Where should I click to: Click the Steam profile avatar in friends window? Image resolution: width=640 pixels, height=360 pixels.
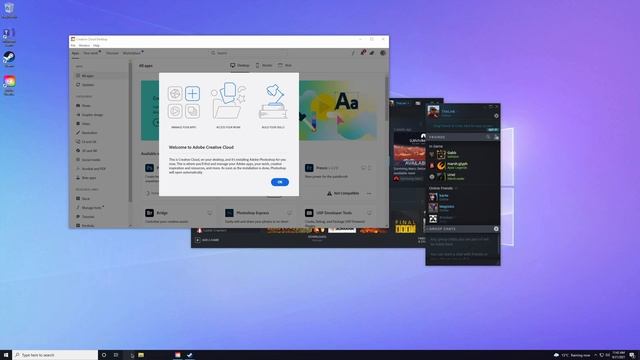click(x=433, y=111)
